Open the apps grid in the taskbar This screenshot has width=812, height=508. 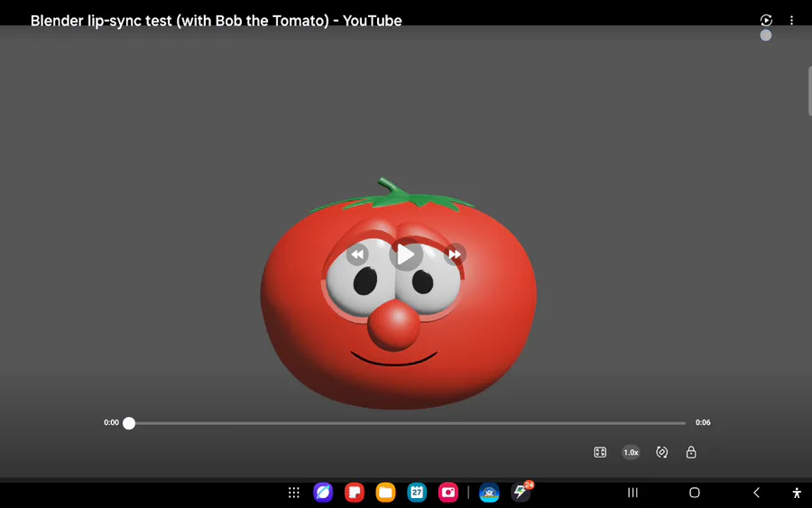293,493
